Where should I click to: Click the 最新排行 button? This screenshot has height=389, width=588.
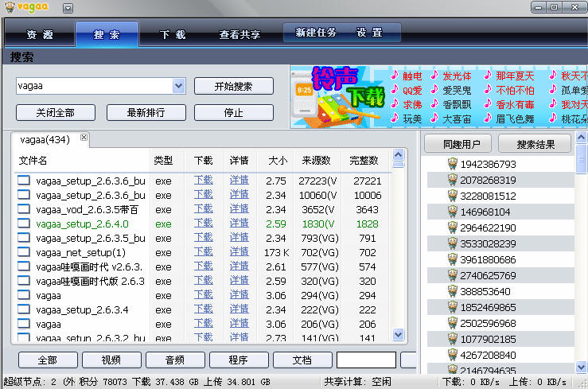[146, 112]
